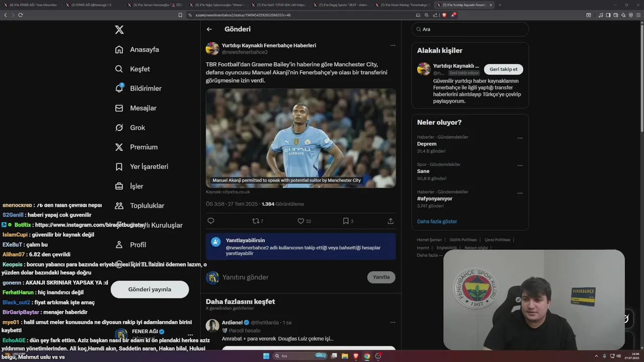Image resolution: width=644 pixels, height=362 pixels.
Task: Open taskbar volume control
Action: pos(618,356)
